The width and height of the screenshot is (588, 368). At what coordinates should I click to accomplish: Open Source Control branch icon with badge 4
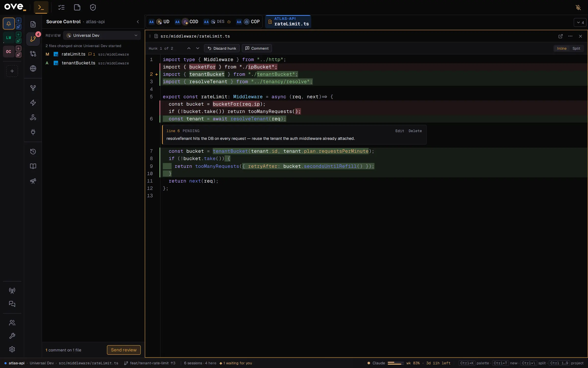[33, 39]
